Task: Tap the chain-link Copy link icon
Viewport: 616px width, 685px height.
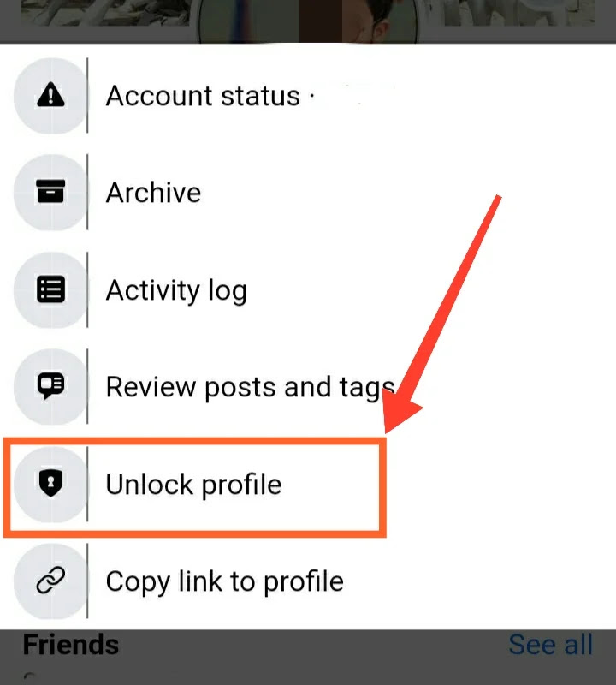Action: point(50,581)
